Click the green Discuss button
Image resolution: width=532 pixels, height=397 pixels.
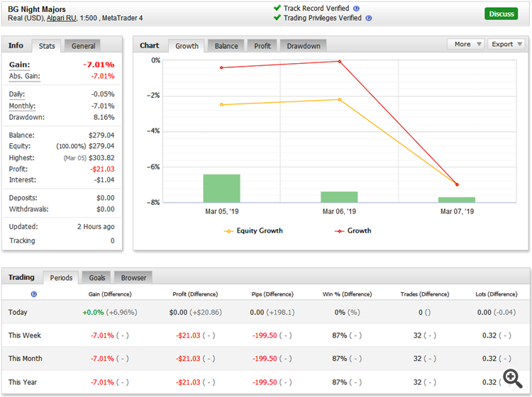pyautogui.click(x=501, y=14)
